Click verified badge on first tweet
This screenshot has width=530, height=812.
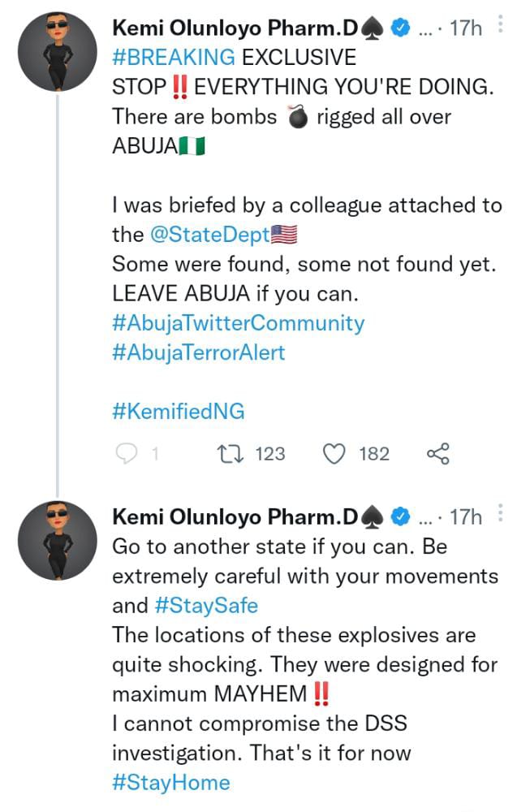pos(399,29)
